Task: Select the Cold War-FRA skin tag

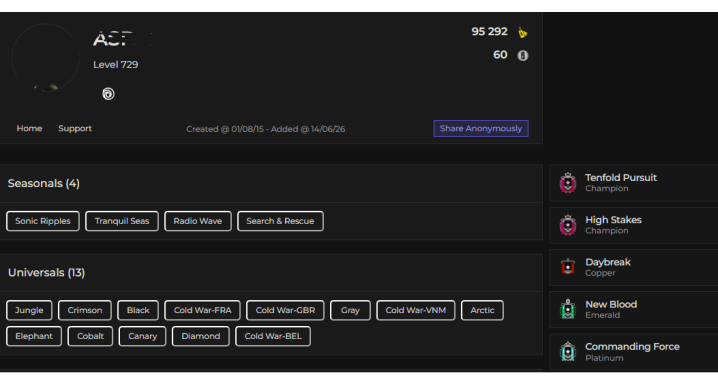Action: click(202, 310)
